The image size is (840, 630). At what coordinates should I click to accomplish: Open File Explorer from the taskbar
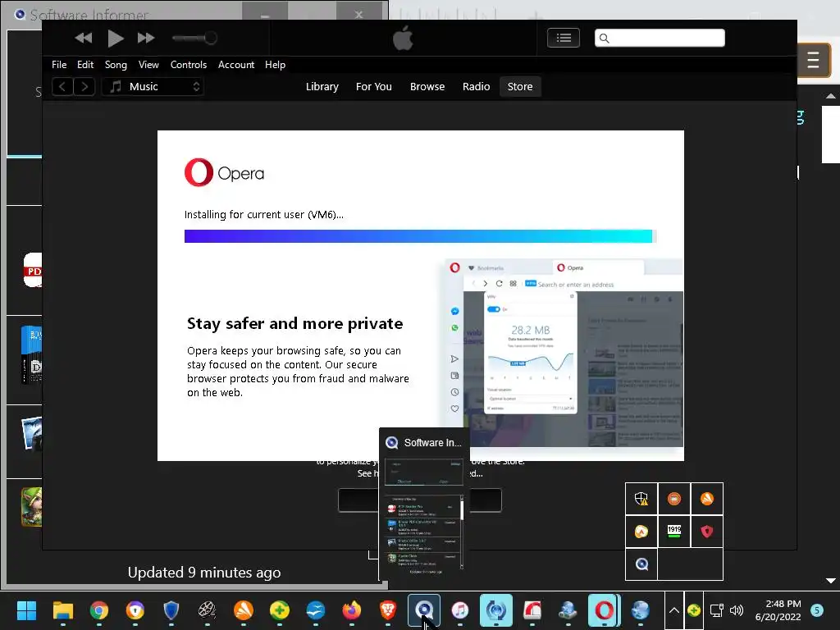pos(62,610)
